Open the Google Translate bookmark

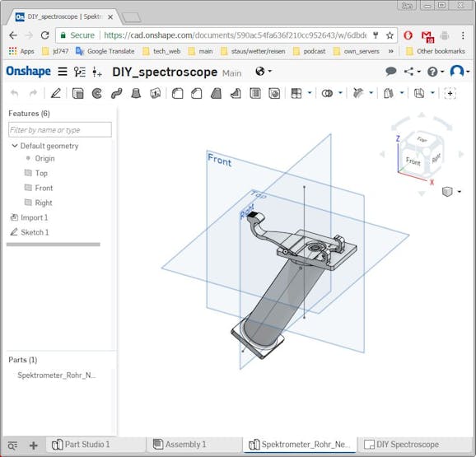pos(105,51)
